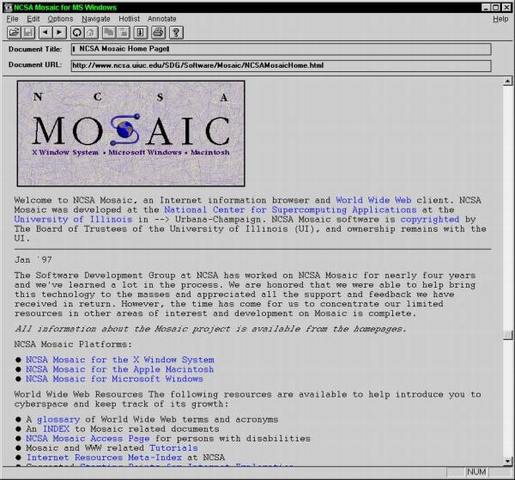Minimize the NCSA Mosaic window

click(x=486, y=7)
